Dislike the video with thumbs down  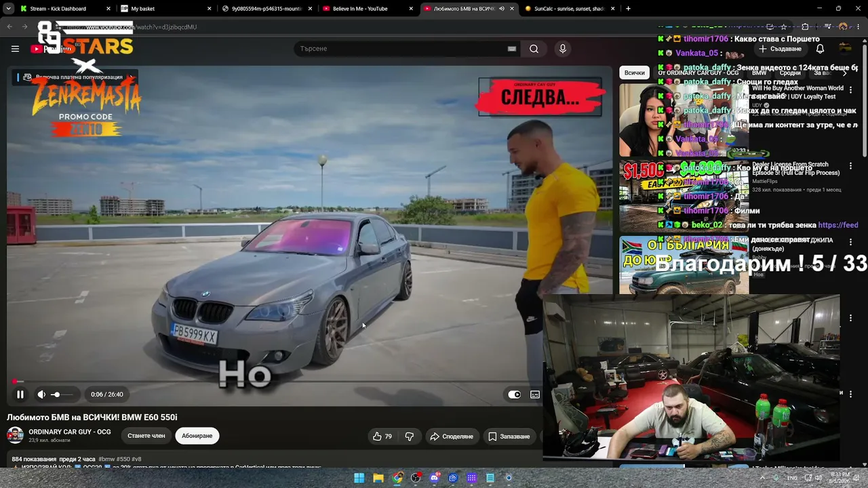click(x=409, y=436)
